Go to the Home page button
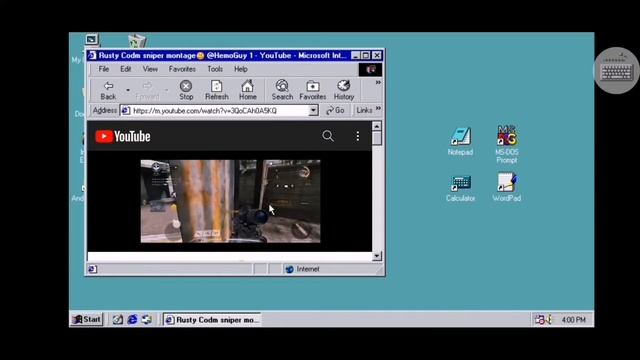Image resolution: width=640 pixels, height=360 pixels. 248,90
